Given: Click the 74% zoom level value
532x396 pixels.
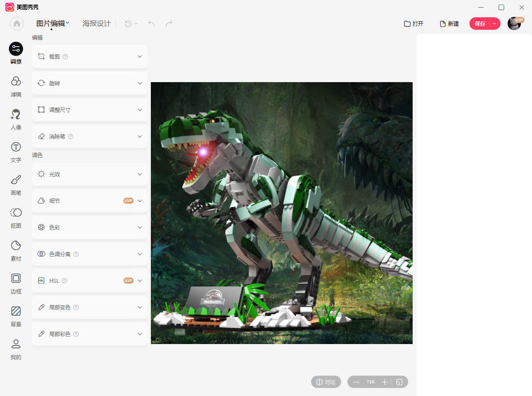Looking at the screenshot, I should pos(370,382).
